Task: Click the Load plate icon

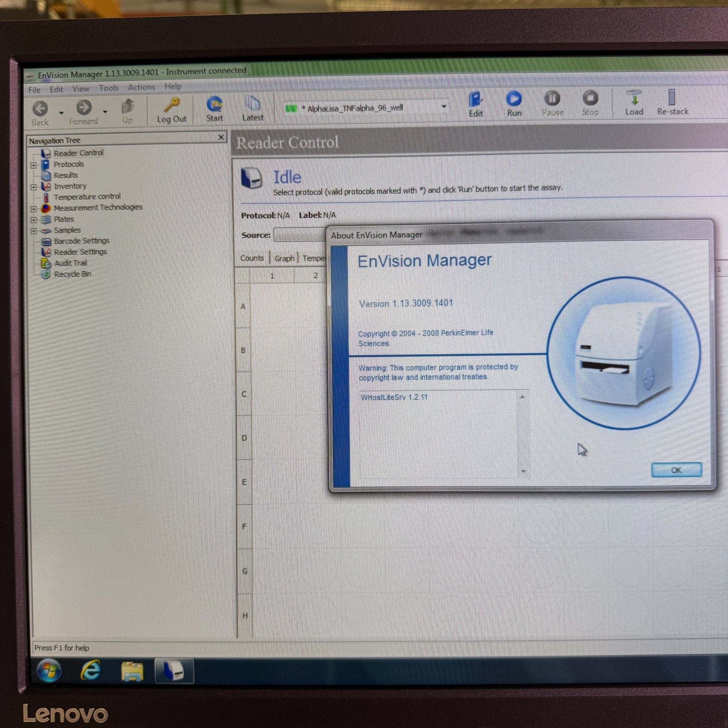Action: pyautogui.click(x=634, y=98)
